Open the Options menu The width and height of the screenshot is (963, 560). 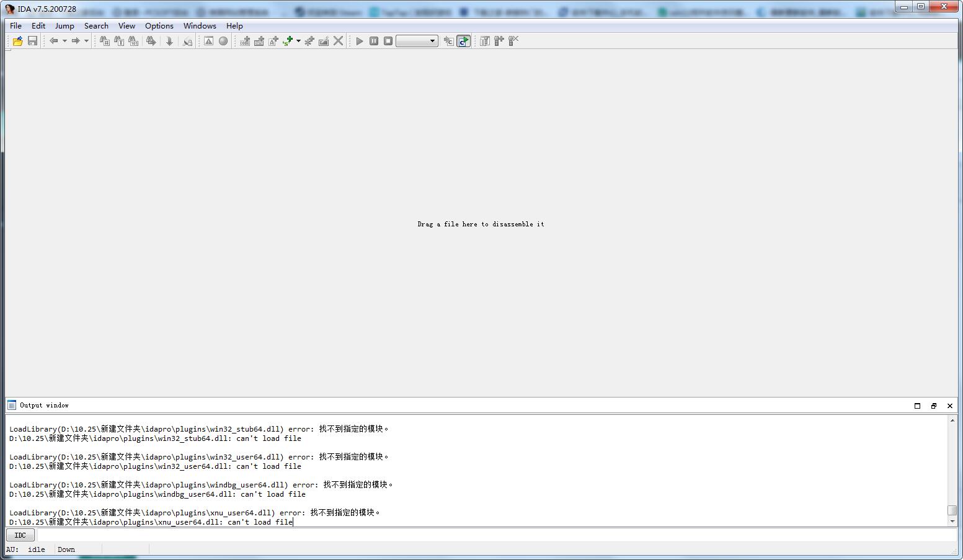(x=159, y=25)
